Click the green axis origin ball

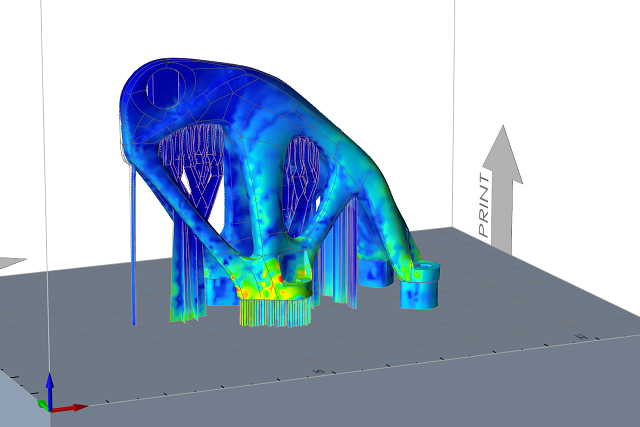42,404
